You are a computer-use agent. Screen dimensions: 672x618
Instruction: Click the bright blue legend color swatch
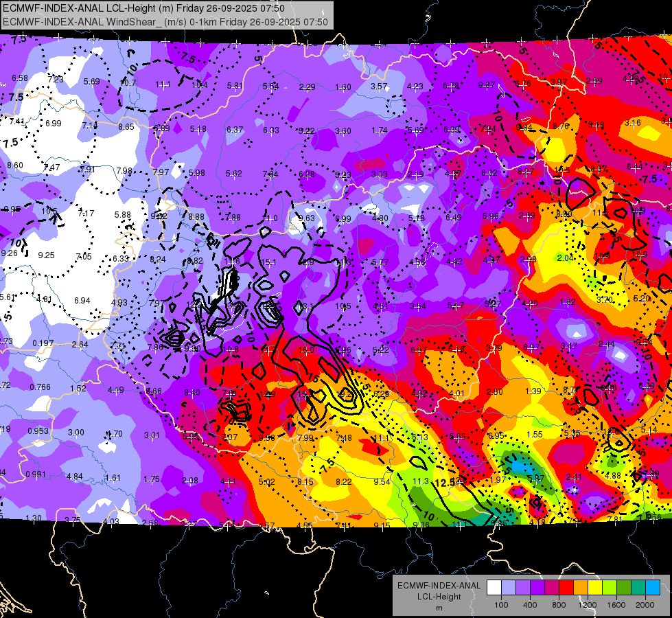tap(653, 588)
